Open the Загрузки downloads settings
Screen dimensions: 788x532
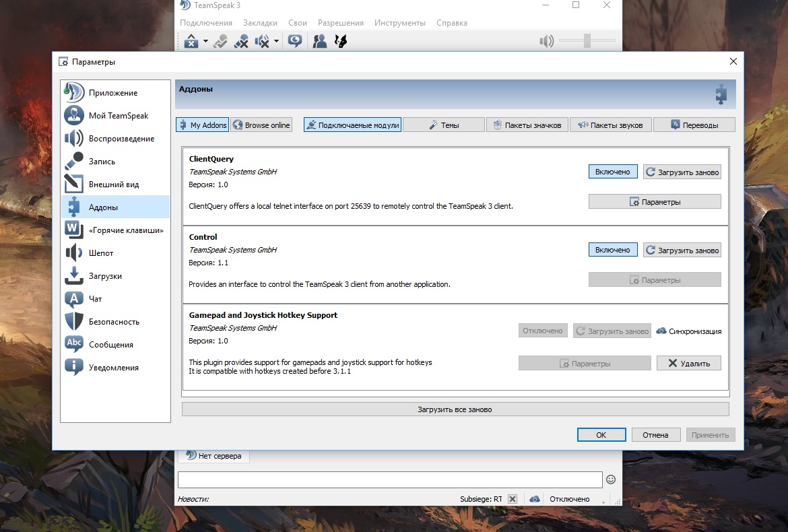[x=115, y=276]
